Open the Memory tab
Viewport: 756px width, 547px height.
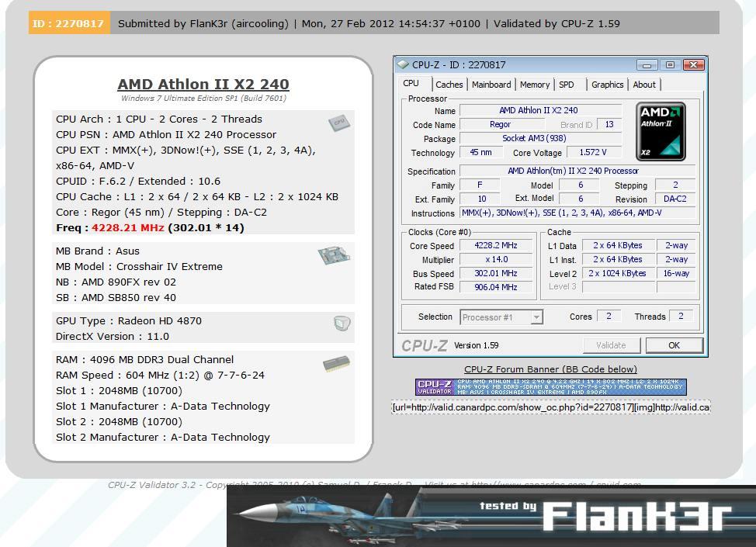pyautogui.click(x=535, y=85)
